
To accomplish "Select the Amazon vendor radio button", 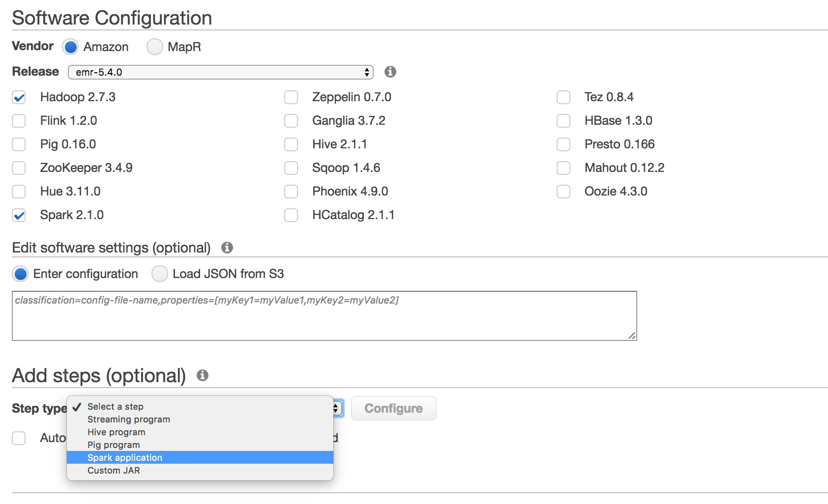I will tap(70, 47).
